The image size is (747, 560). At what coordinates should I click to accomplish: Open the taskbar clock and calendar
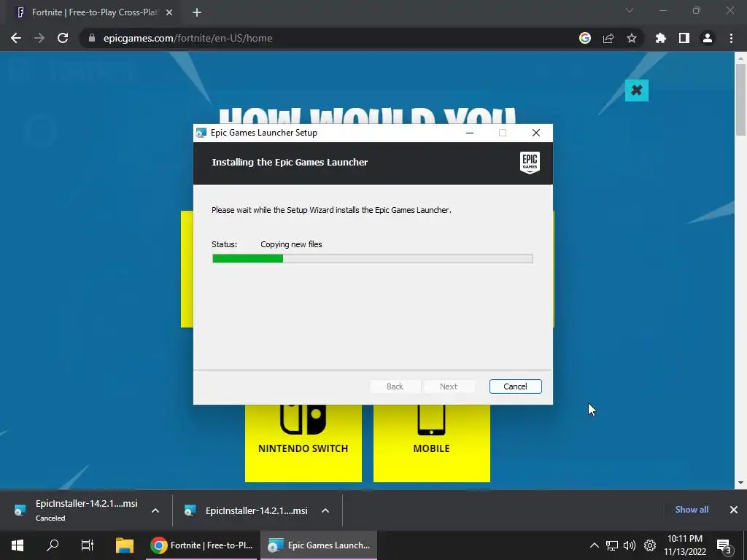pyautogui.click(x=685, y=545)
